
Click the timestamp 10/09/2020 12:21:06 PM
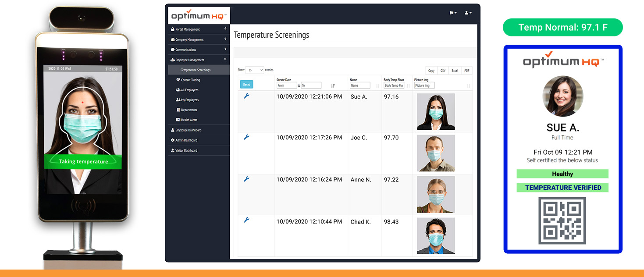pyautogui.click(x=309, y=96)
